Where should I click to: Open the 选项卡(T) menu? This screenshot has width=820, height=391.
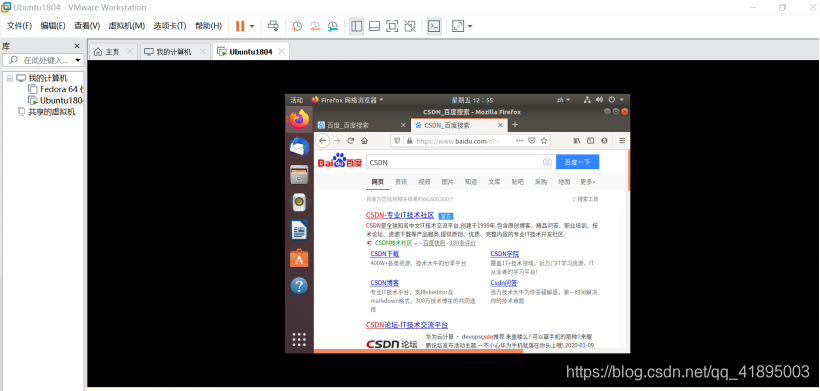click(x=170, y=26)
